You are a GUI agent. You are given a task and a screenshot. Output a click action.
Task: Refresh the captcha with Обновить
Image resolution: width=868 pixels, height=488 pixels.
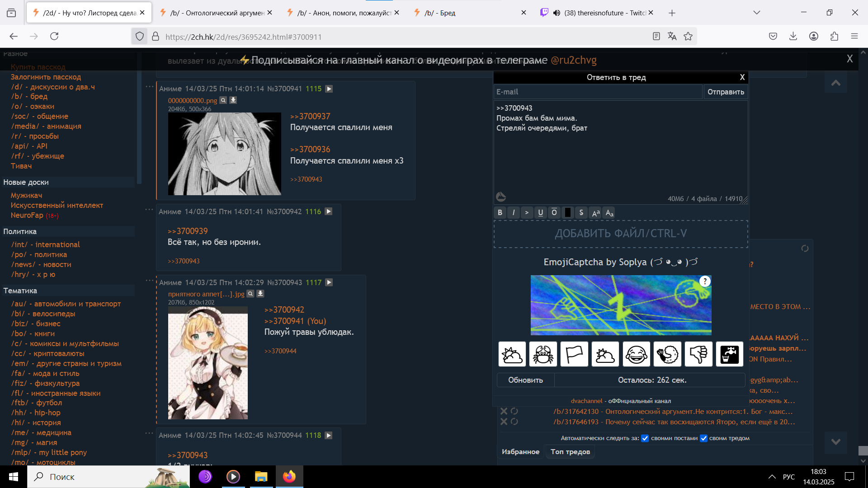[x=525, y=380]
